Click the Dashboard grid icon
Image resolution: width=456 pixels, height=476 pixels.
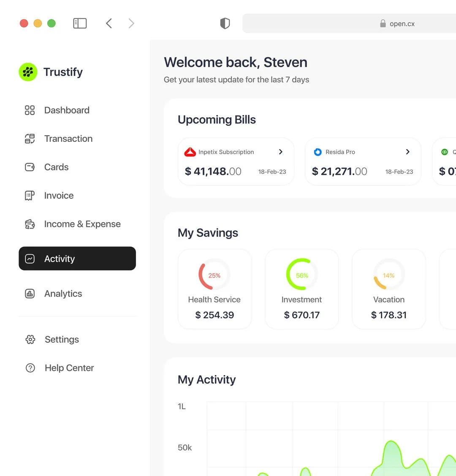click(x=30, y=110)
